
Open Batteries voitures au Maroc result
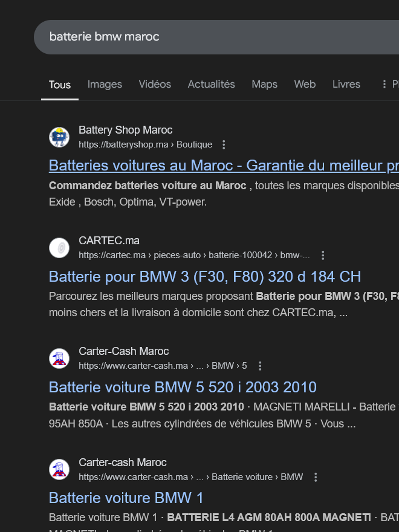coord(224,166)
